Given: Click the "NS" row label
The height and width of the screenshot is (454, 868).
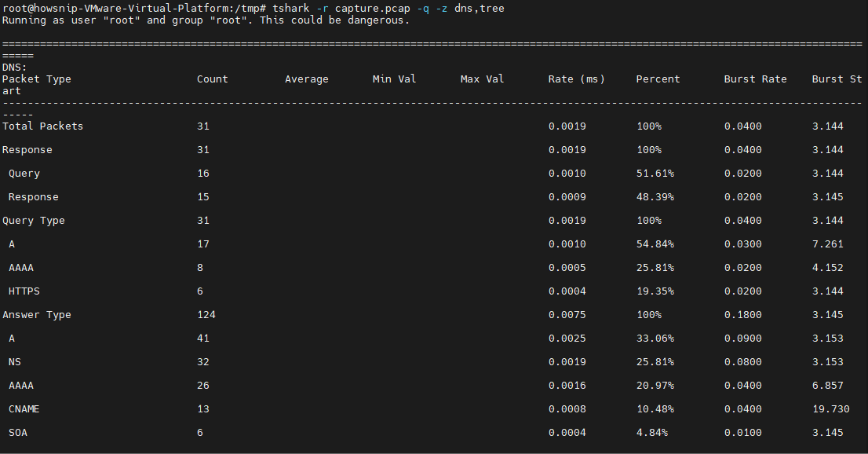Looking at the screenshot, I should point(14,362).
